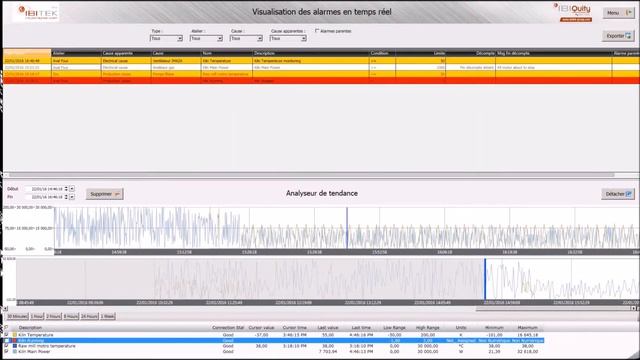Select the Kiln Temperature trend row text
Screen dimensions: 640x360
(36, 335)
